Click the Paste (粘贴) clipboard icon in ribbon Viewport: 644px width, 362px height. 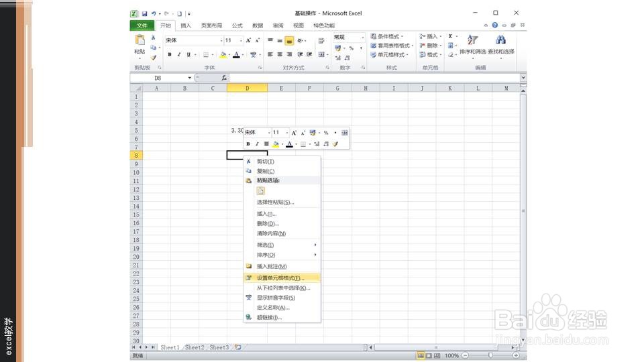click(x=140, y=40)
